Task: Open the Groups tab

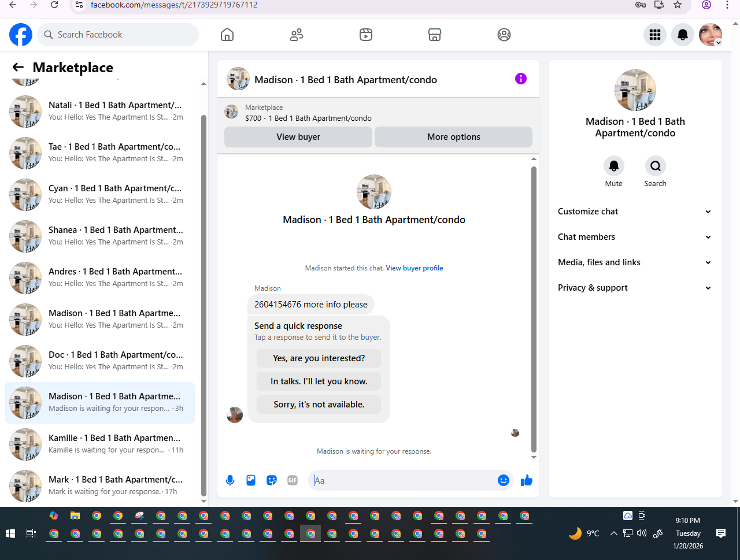Action: point(504,35)
